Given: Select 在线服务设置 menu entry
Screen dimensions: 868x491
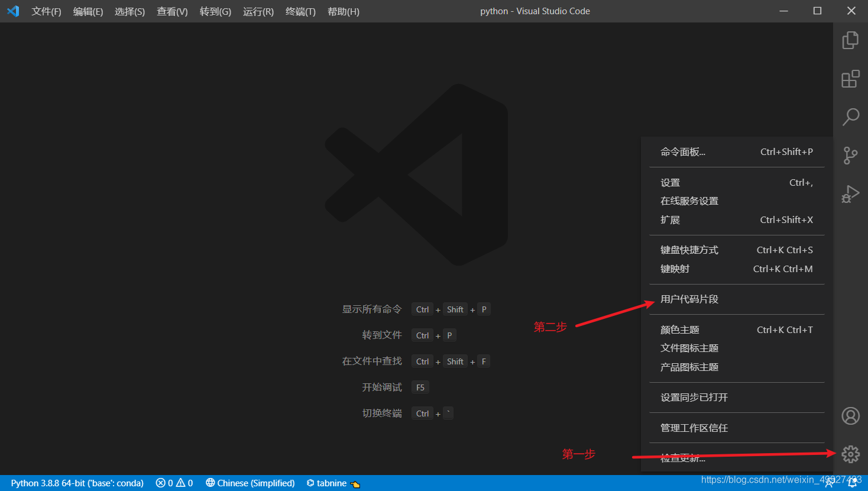Looking at the screenshot, I should (737, 201).
